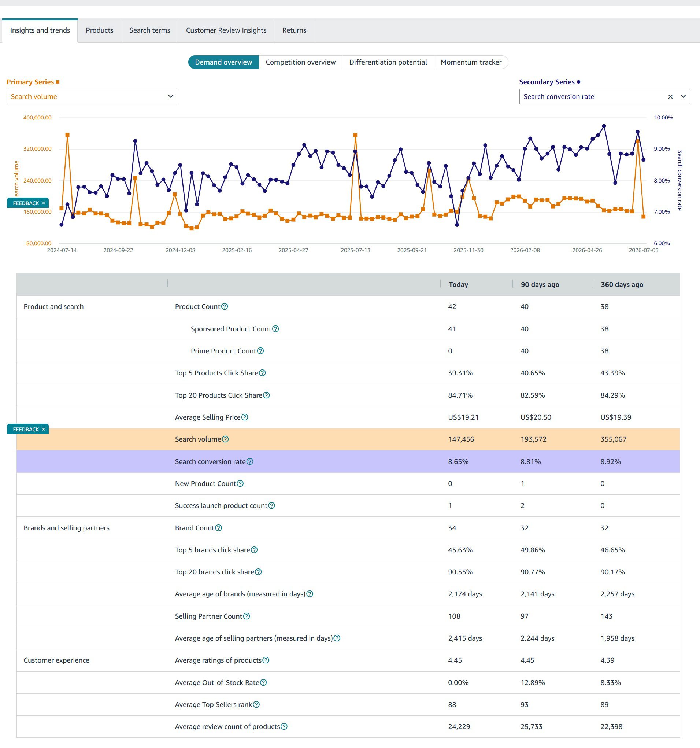Click 360 days ago search volume 355,067
Screen dimensions: 700x748
click(614, 439)
